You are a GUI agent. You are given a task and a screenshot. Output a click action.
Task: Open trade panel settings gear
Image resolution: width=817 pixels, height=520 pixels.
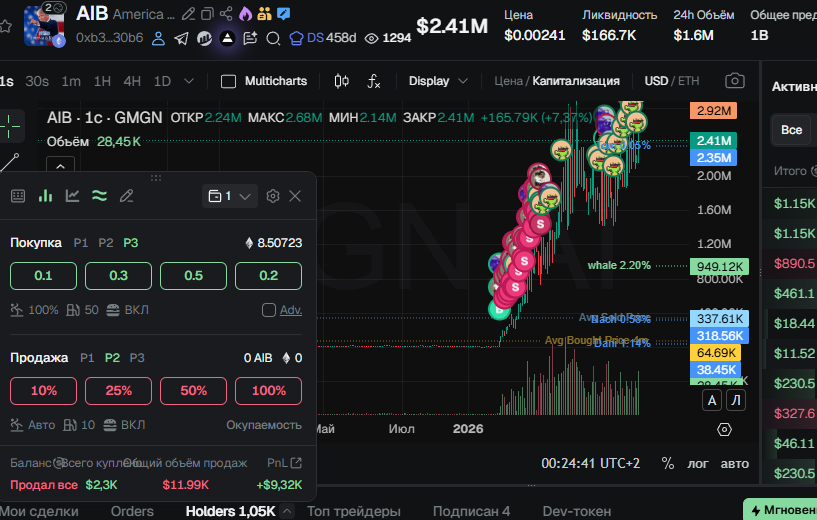click(273, 196)
